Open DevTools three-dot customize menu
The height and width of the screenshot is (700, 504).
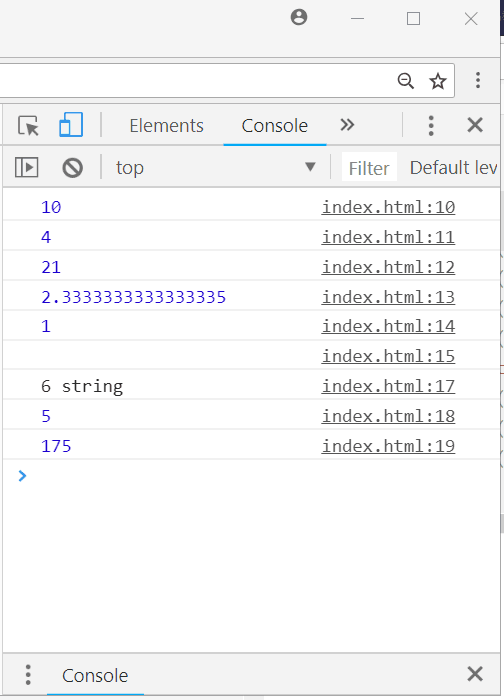[x=431, y=125]
